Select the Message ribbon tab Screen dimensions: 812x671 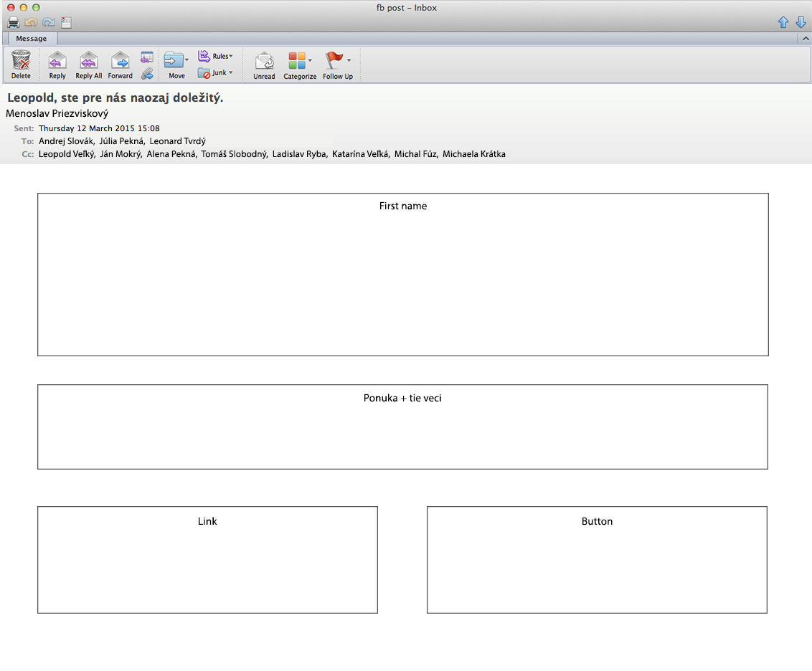coord(31,38)
